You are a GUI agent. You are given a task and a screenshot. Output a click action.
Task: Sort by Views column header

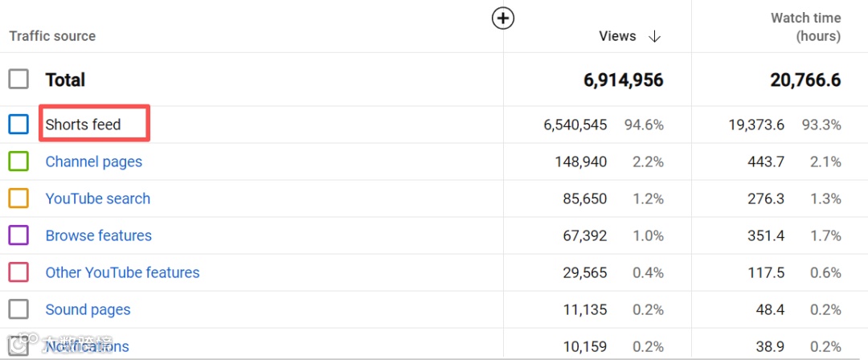click(x=617, y=36)
